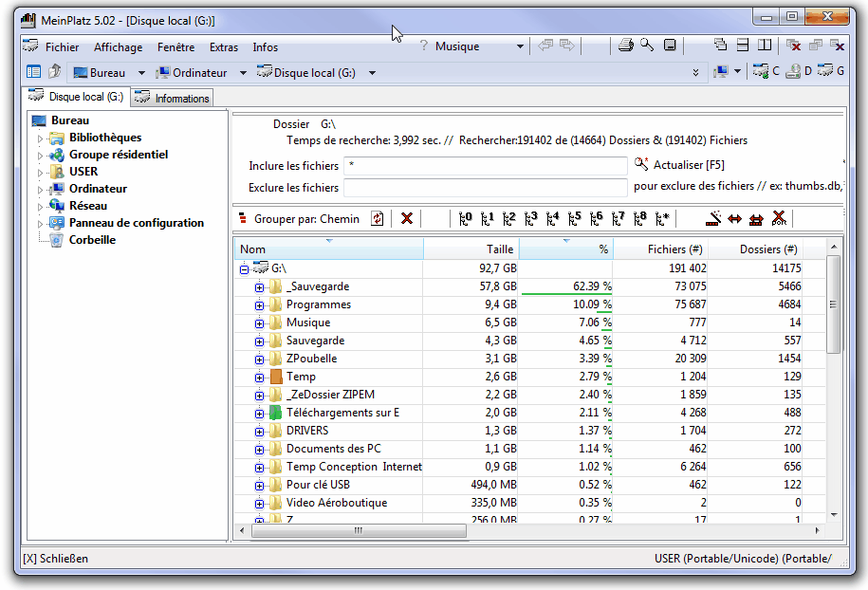
Task: Select the Disque local (G:) tab
Action: pos(77,97)
